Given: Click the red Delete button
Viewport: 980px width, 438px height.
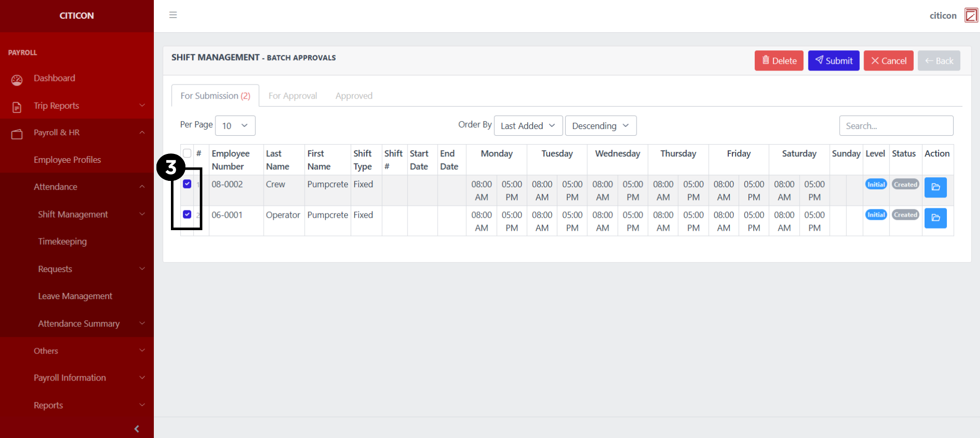Looking at the screenshot, I should (779, 61).
